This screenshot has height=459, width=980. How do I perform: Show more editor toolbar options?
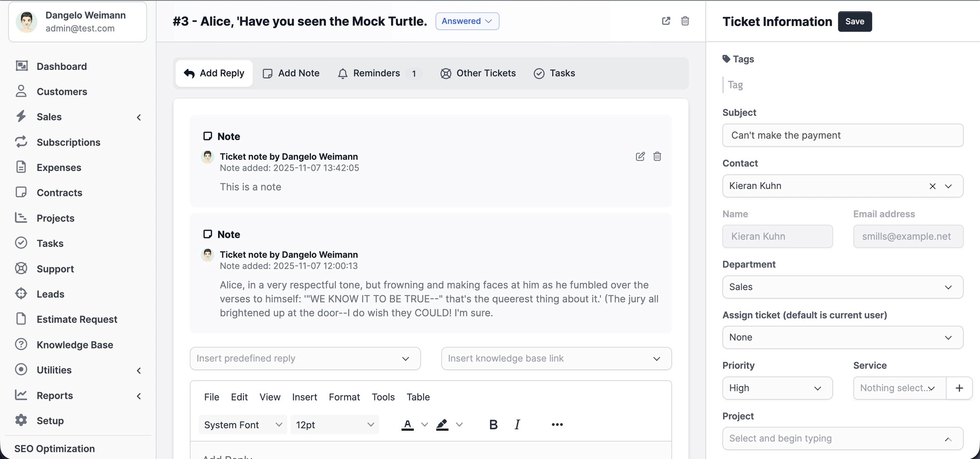557,425
